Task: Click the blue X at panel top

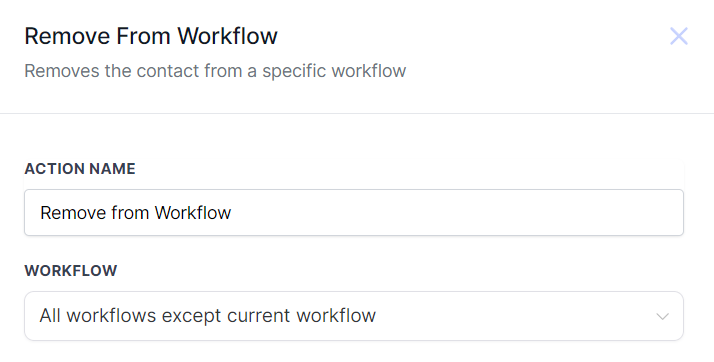Action: click(x=678, y=36)
